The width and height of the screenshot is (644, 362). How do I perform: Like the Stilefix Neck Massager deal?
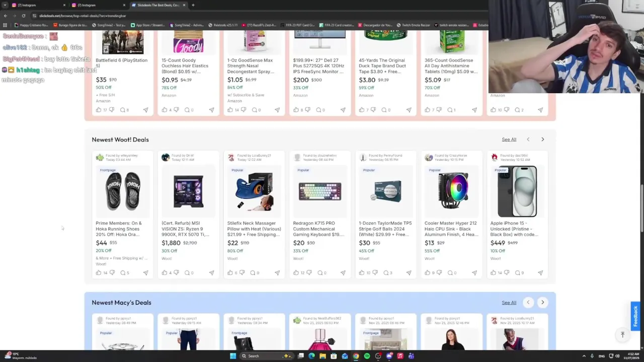(x=230, y=273)
